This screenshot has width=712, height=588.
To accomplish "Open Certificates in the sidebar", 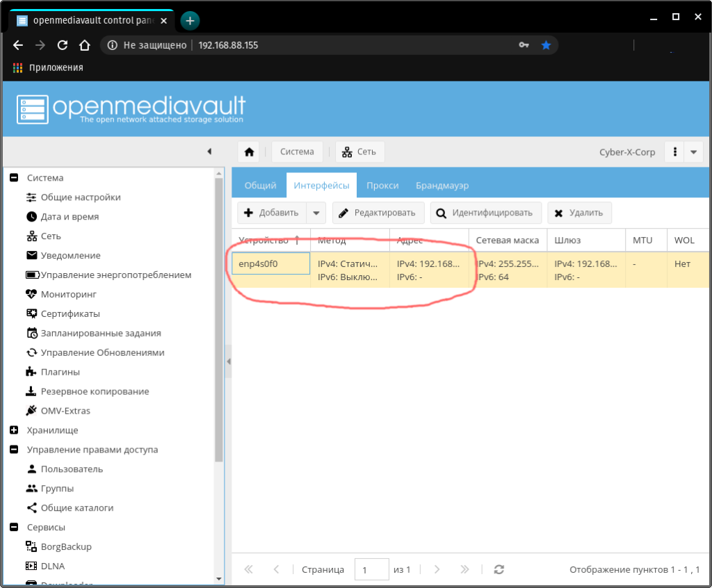I will coord(70,313).
